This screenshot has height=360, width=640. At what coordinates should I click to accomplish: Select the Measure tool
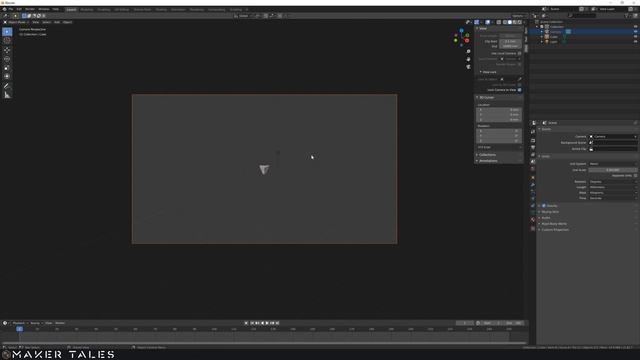click(7, 95)
